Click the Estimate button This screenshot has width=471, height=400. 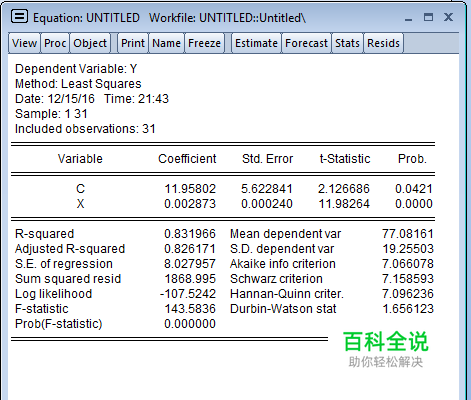click(256, 43)
